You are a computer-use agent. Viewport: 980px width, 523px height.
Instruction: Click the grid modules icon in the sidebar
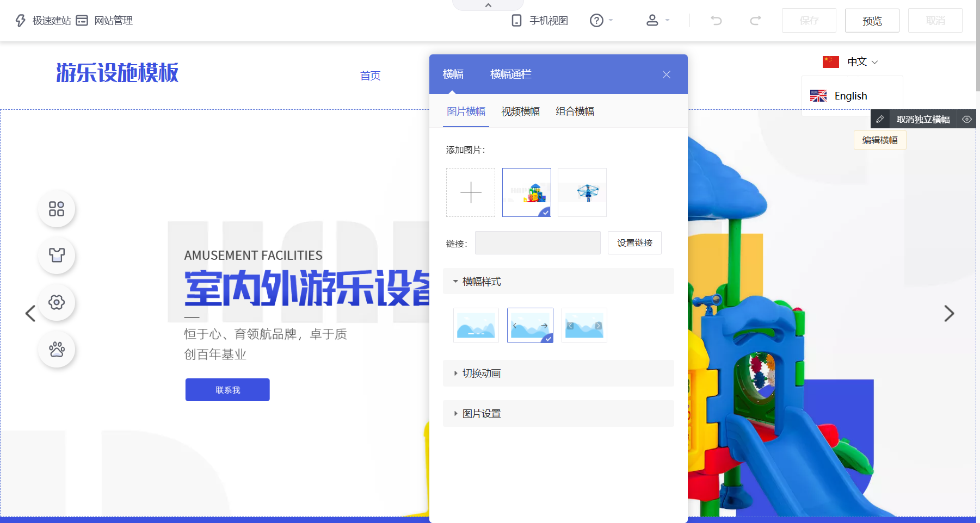point(57,209)
